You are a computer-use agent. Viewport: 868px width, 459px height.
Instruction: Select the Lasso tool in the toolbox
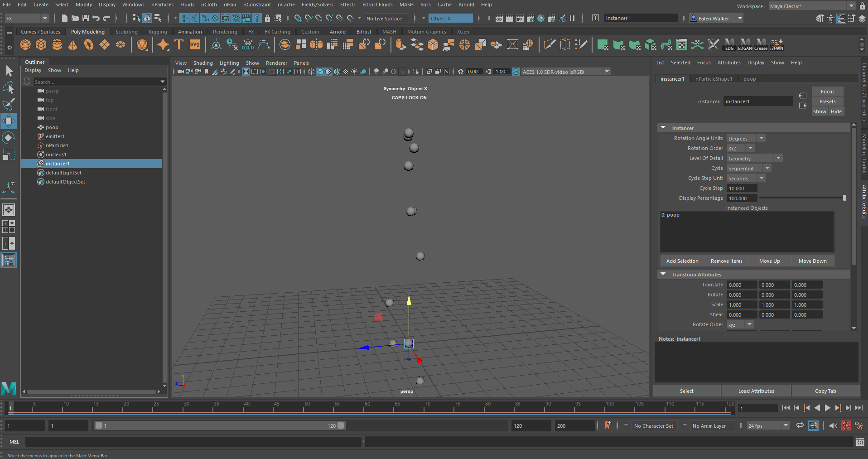point(9,87)
